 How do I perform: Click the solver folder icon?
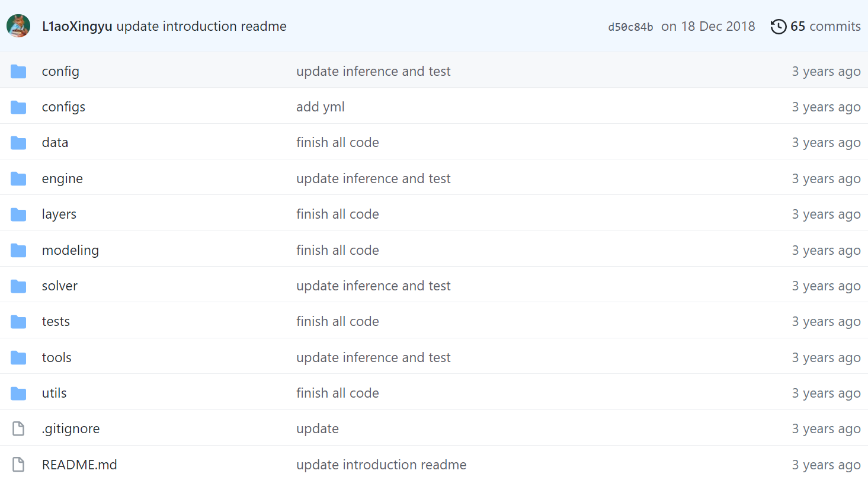[18, 286]
